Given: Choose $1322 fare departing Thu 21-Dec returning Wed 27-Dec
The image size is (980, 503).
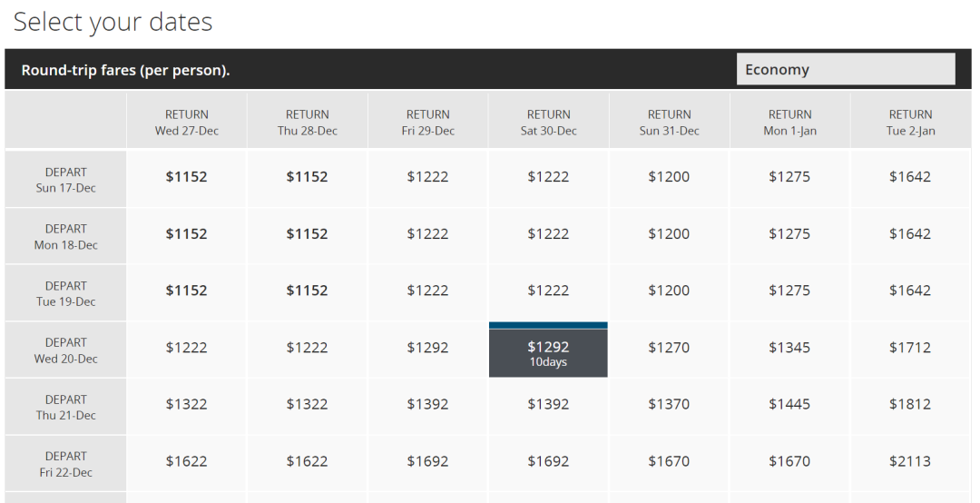Looking at the screenshot, I should pos(186,404).
